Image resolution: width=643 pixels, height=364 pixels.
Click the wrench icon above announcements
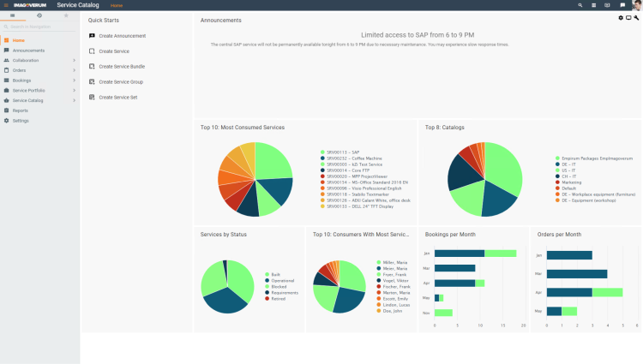636,17
